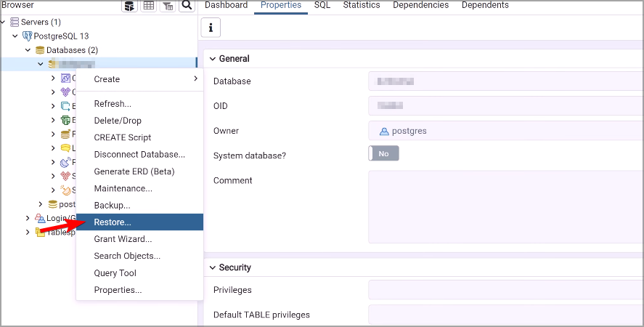Switch to the SQL tab
644x327 pixels.
coord(322,5)
